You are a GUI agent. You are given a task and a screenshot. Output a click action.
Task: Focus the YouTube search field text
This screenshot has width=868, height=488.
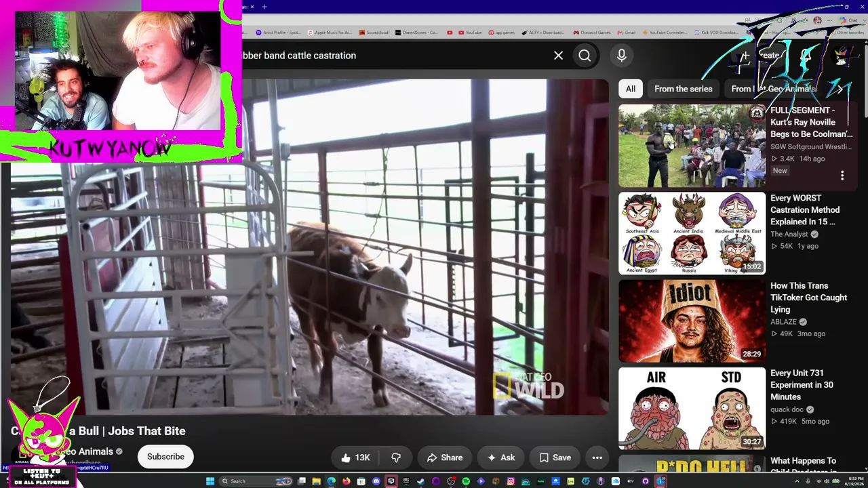coord(298,56)
